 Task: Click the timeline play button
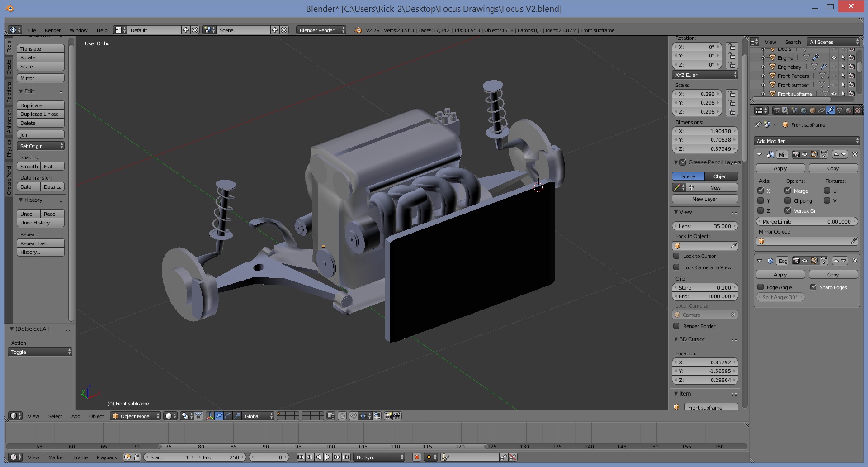328,457
